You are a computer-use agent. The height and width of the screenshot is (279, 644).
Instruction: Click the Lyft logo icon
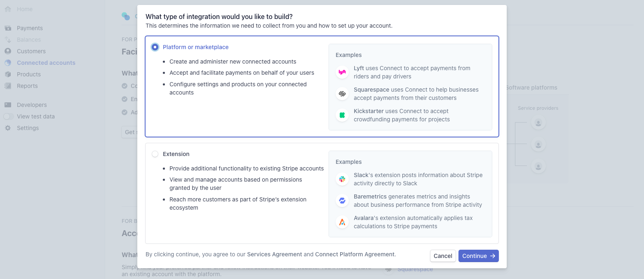tap(342, 72)
